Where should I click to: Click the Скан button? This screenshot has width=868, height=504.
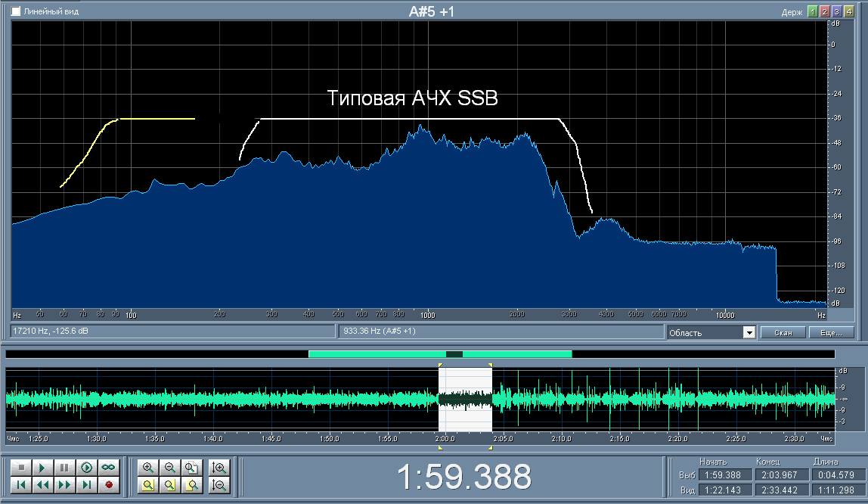(x=783, y=332)
